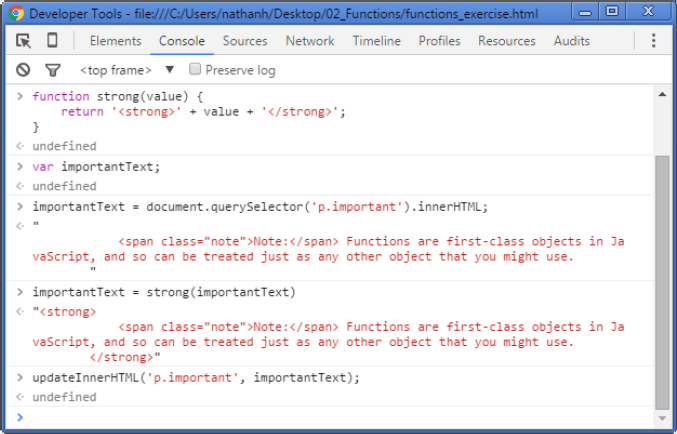Viewport: 677px width, 434px height.
Task: Switch to the Elements tab
Action: [115, 41]
